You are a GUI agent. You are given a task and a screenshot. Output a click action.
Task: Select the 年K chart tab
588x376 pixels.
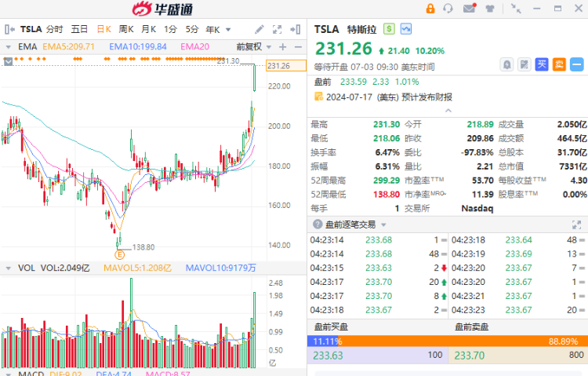tap(212, 29)
